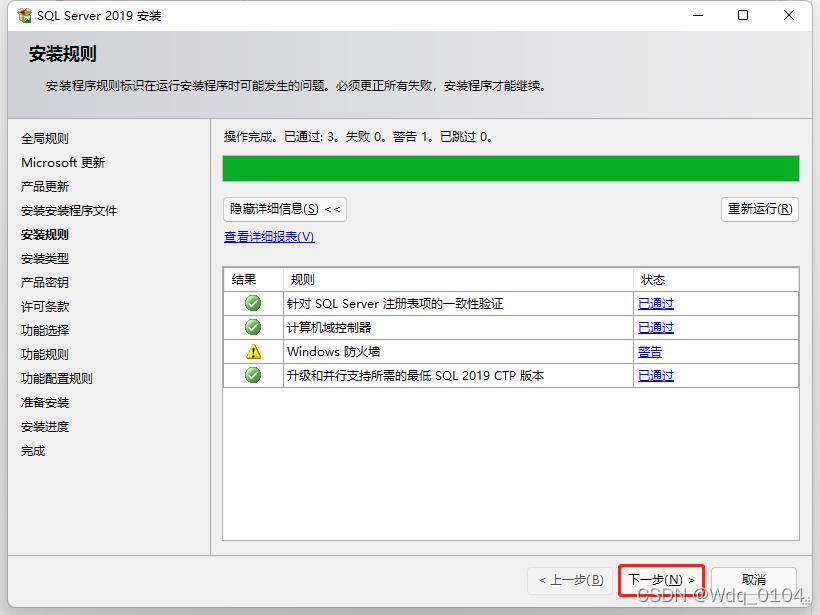Viewport: 820px width, 615px height.
Task: Select 功能选择 step in sidebar
Action: click(45, 330)
